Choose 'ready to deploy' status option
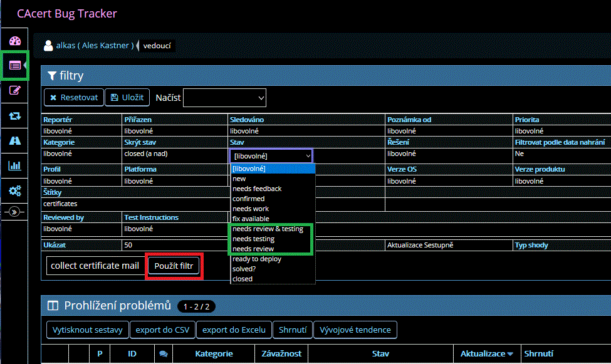 click(x=257, y=259)
